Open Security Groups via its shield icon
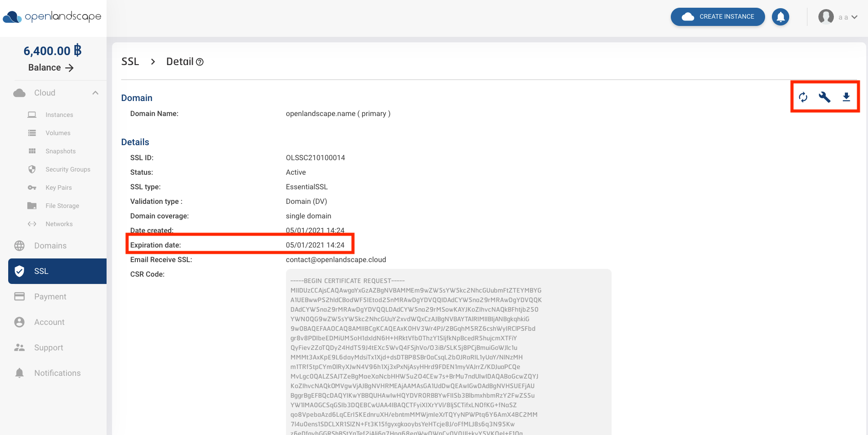Viewport: 868px width, 435px height. tap(32, 169)
